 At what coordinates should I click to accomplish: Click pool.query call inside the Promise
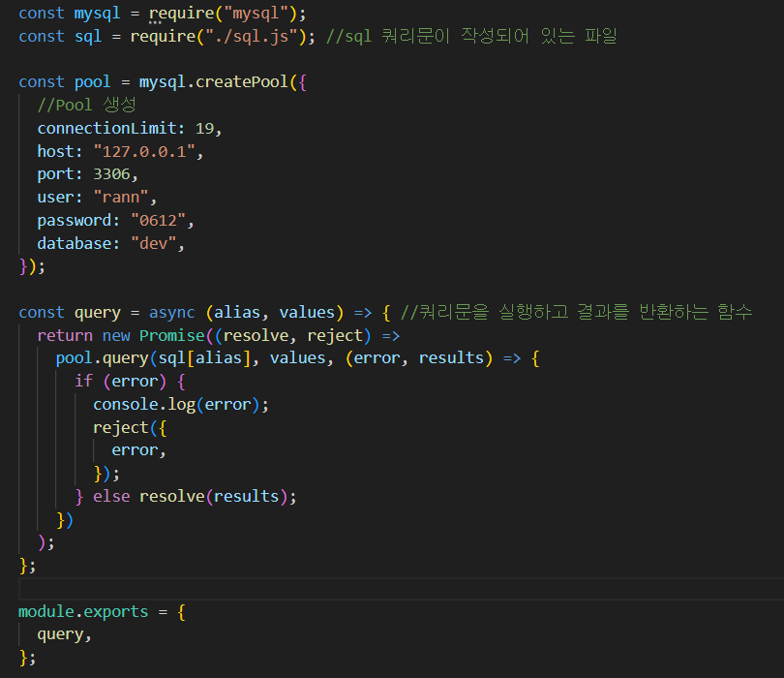(x=102, y=358)
